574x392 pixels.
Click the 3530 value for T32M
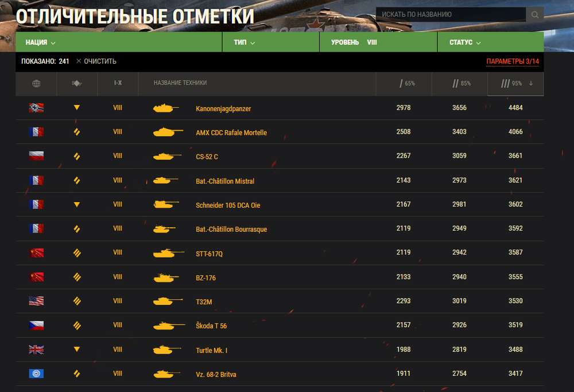pyautogui.click(x=515, y=301)
